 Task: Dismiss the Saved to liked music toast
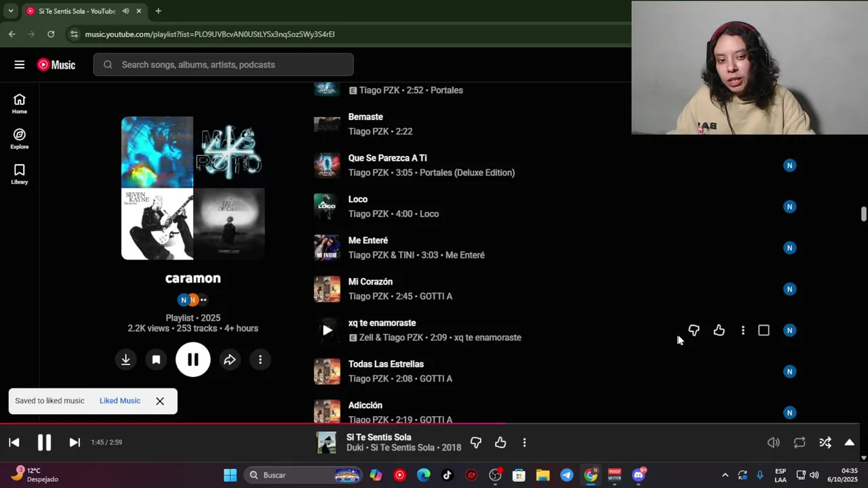click(160, 401)
